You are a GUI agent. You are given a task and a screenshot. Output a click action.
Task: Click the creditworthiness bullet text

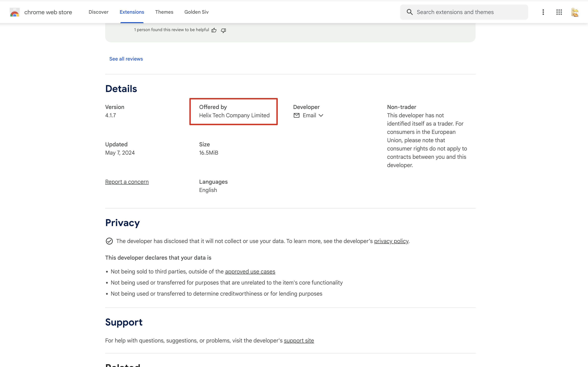point(216,294)
